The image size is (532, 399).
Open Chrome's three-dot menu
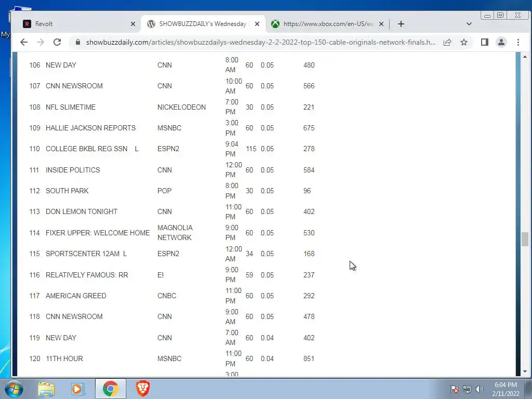click(x=518, y=42)
